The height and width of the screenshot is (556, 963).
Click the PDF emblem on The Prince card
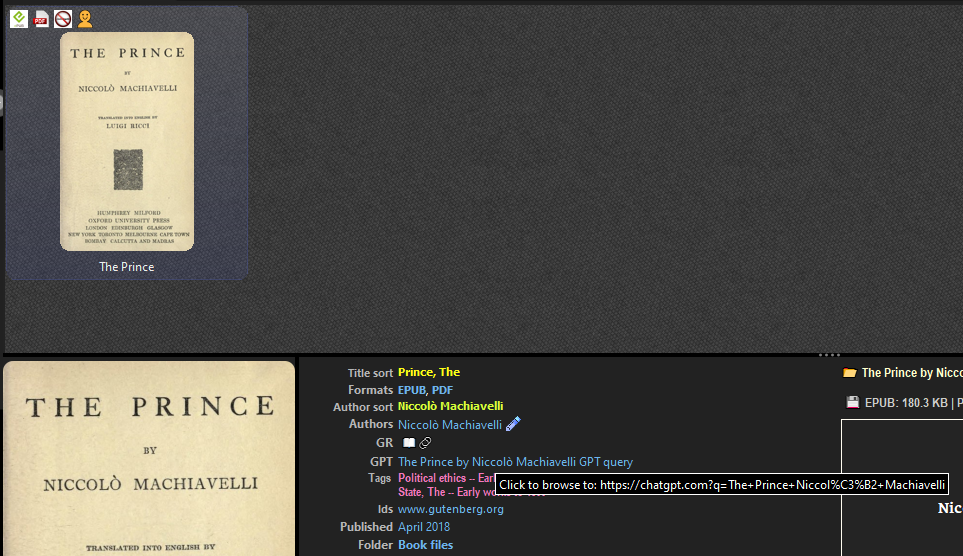(41, 19)
